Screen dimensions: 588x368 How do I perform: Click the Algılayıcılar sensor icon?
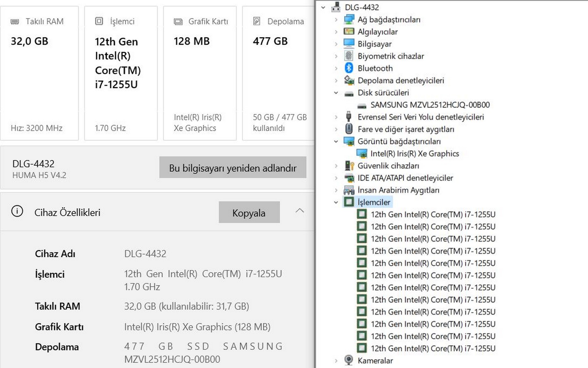[x=349, y=32]
